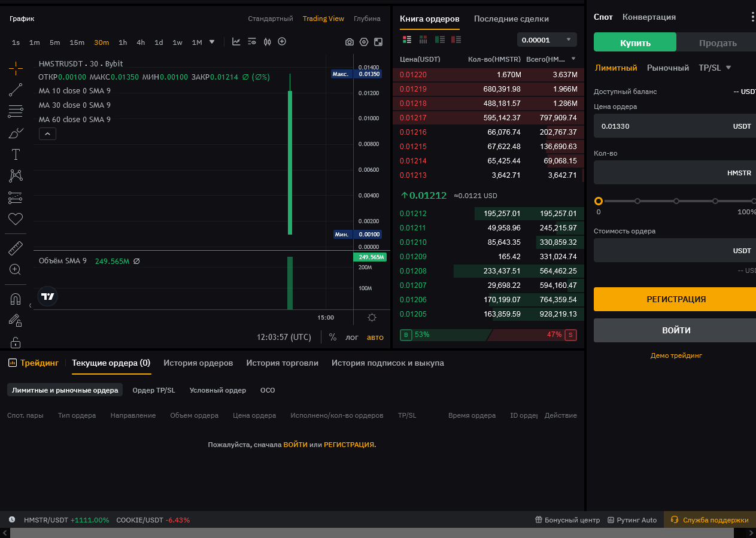Select the 5m timeframe
This screenshot has height=538, width=756.
55,42
